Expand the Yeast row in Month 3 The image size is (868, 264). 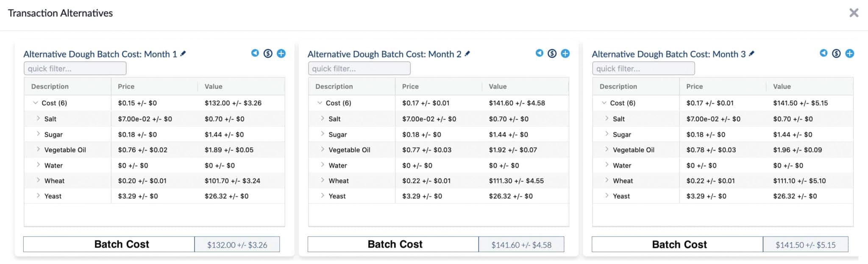pyautogui.click(x=606, y=196)
